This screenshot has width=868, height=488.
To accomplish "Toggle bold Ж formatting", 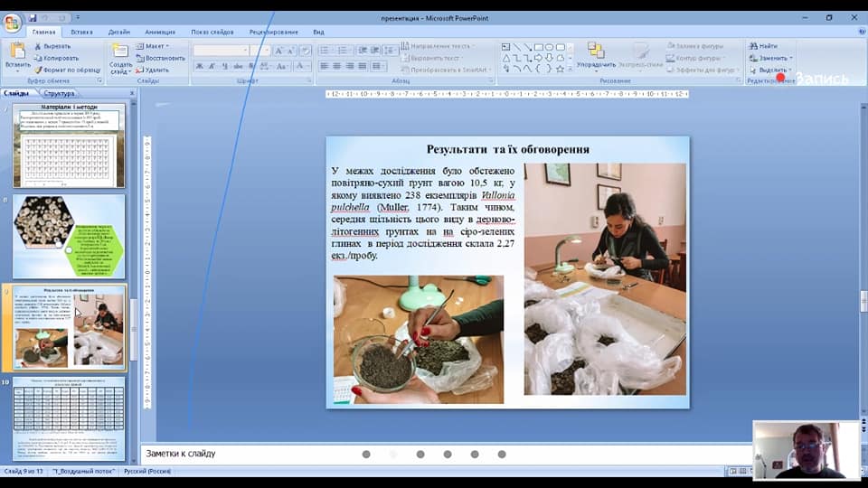I will [200, 67].
